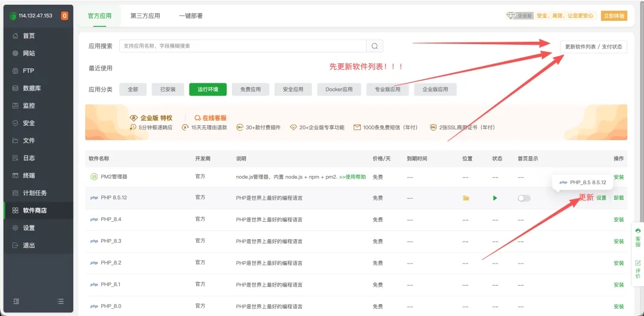Collapse sidebar using bottom-left icon
The width and height of the screenshot is (644, 316).
pos(16,301)
